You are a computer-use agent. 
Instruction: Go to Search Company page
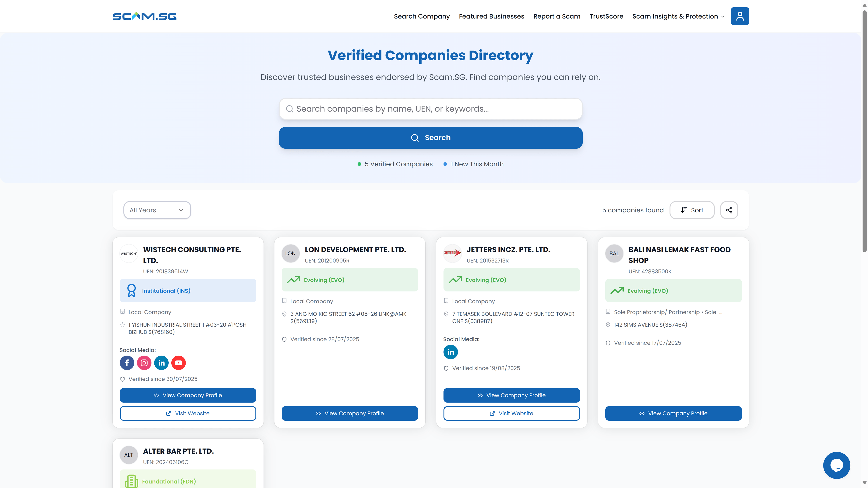point(422,16)
